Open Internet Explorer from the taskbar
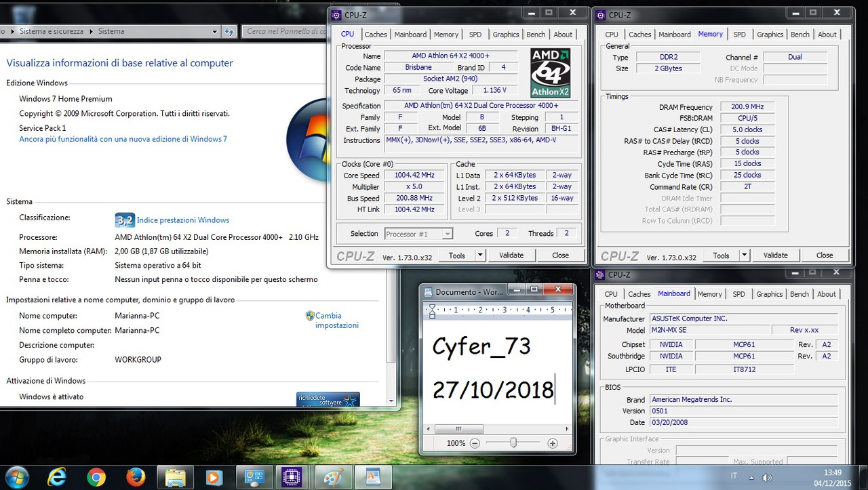This screenshot has height=490, width=868. [x=56, y=476]
